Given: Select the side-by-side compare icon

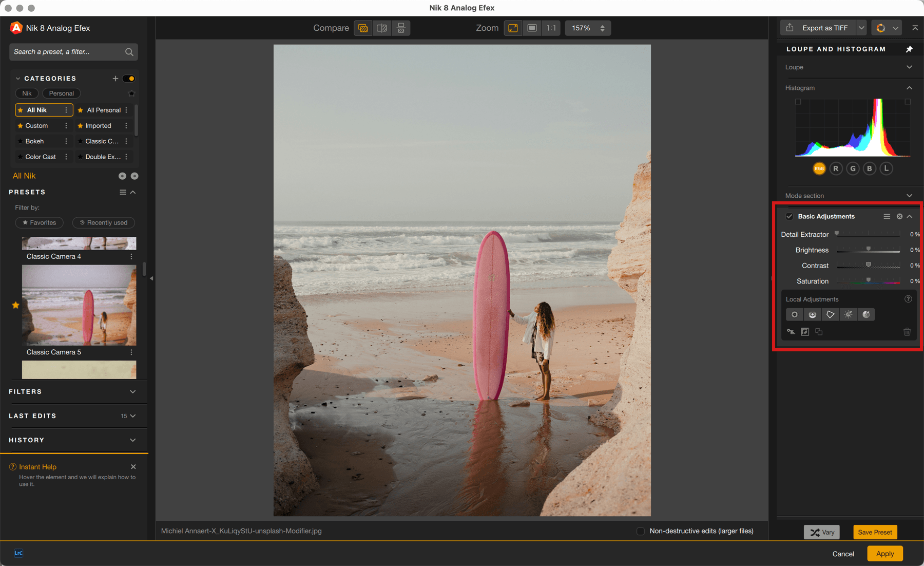Looking at the screenshot, I should [x=401, y=28].
